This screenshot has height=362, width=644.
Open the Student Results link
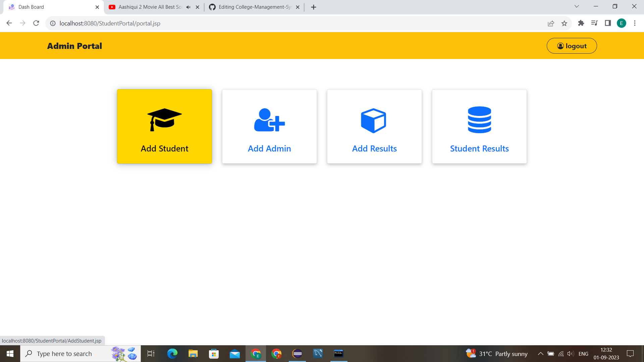[479, 148]
